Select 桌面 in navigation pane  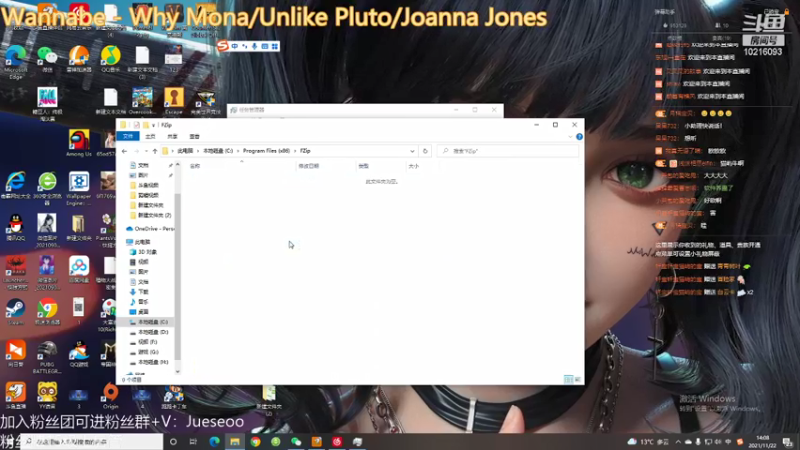[139, 312]
